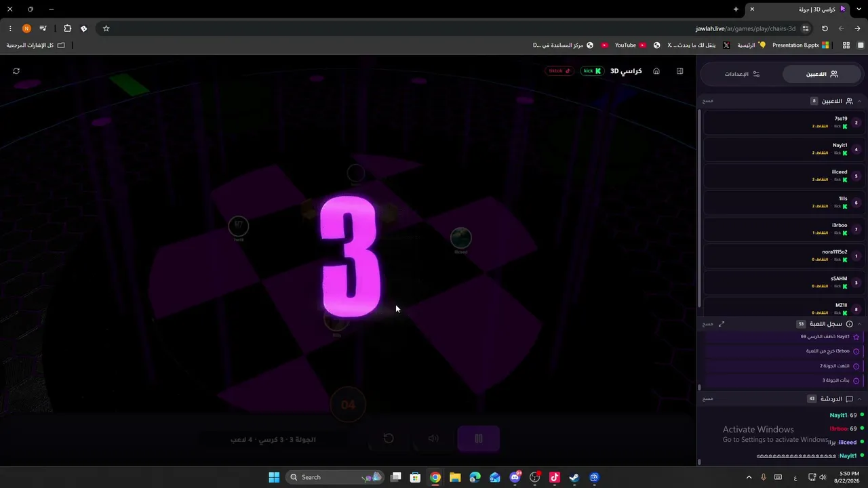Collapse the سجل اللعبة game log section
This screenshot has width=868, height=488.
(x=859, y=324)
